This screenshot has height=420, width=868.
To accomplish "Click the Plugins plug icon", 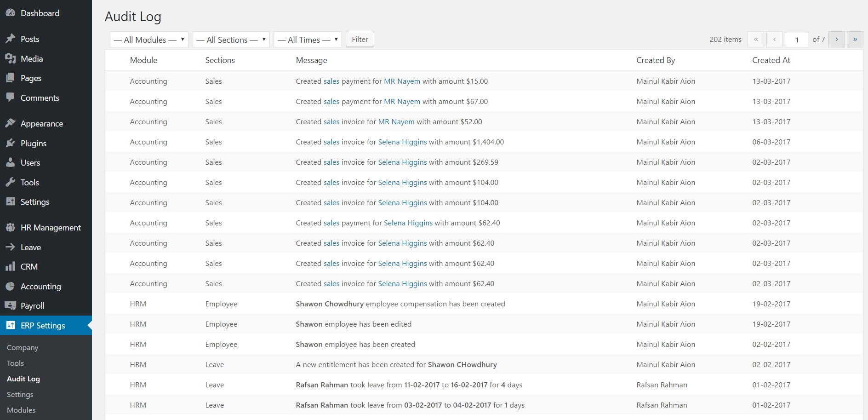I will [x=10, y=143].
